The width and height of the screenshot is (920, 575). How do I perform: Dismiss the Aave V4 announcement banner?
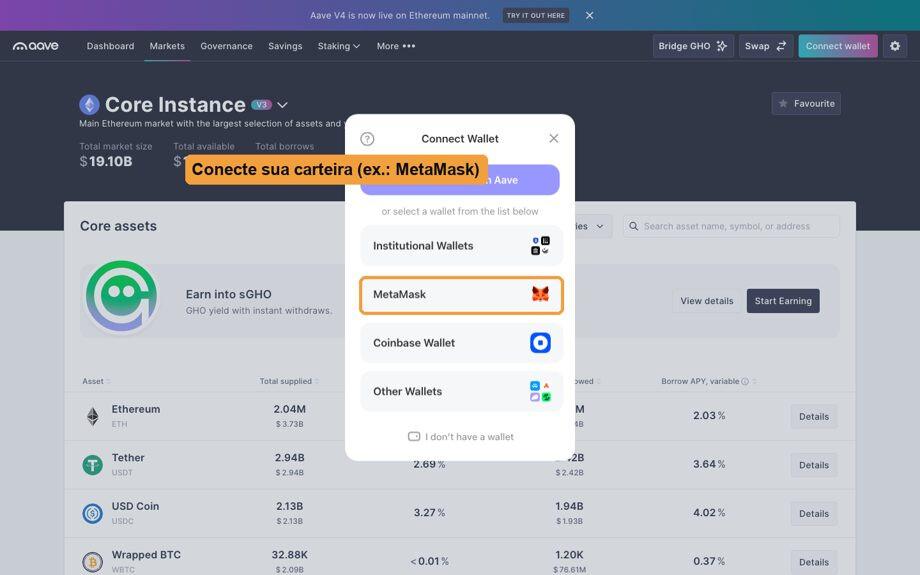click(x=590, y=15)
